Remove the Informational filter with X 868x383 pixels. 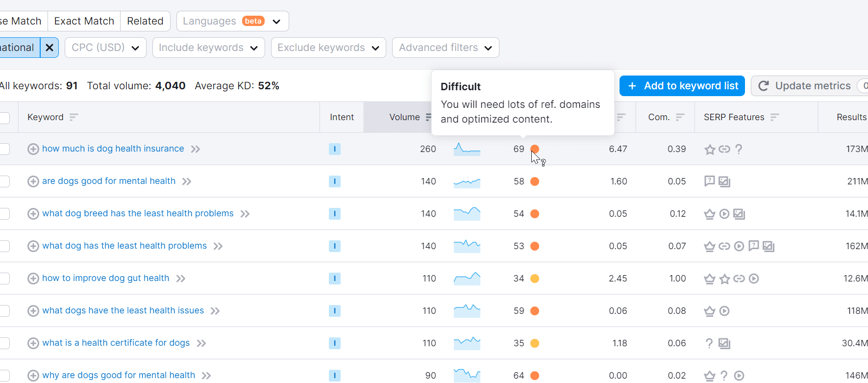tap(50, 48)
